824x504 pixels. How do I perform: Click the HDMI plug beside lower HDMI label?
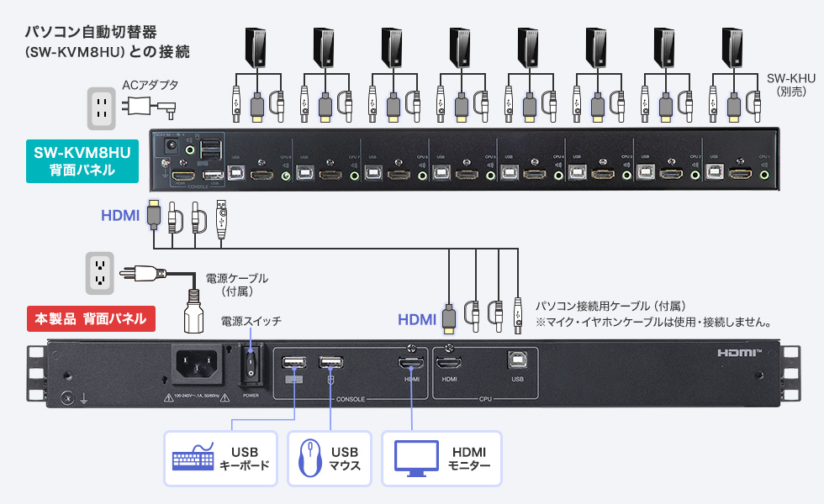pos(448,319)
